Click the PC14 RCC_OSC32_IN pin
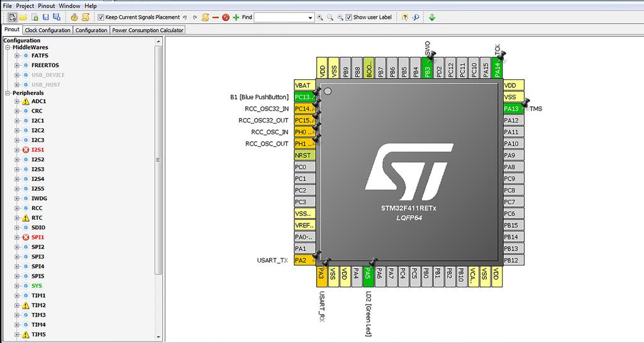The height and width of the screenshot is (343, 644). (305, 109)
